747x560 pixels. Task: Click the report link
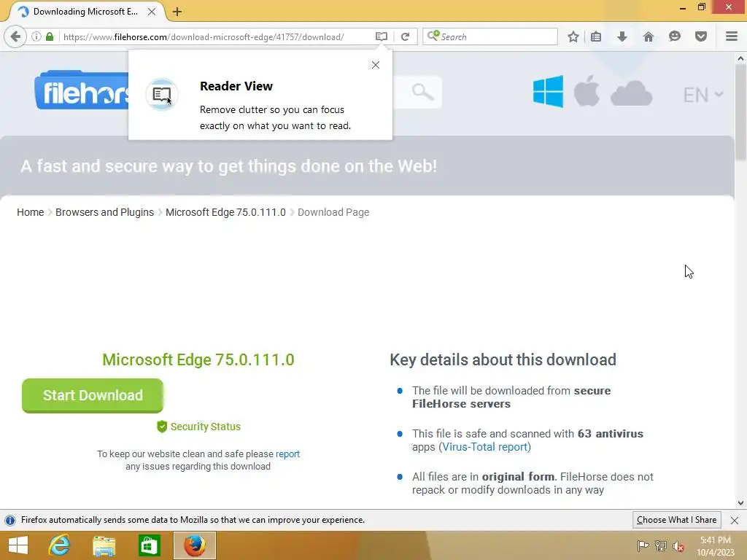coord(287,454)
